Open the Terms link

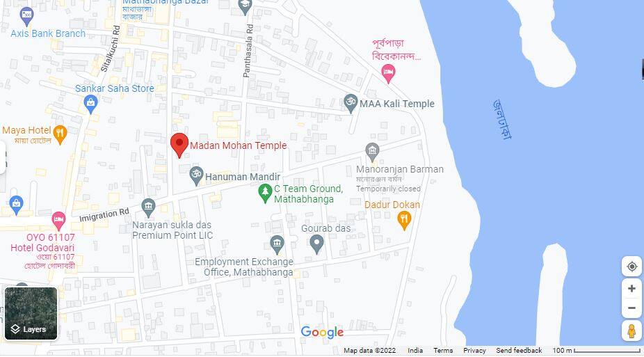(443, 351)
